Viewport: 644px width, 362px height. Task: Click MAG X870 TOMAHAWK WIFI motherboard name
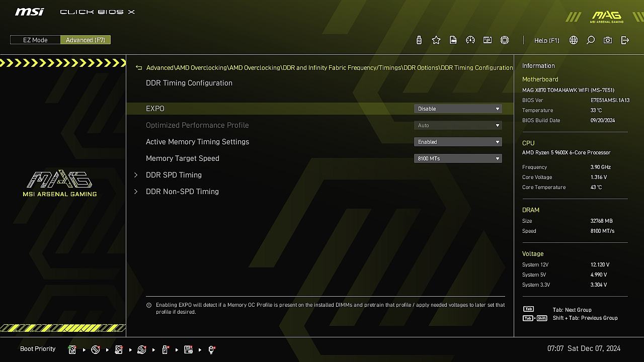click(x=568, y=90)
